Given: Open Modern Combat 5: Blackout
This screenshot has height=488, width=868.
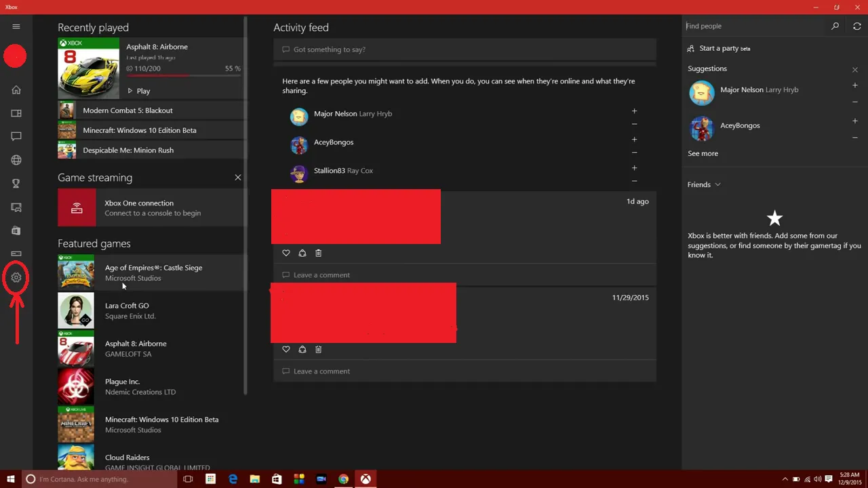Looking at the screenshot, I should [151, 110].
